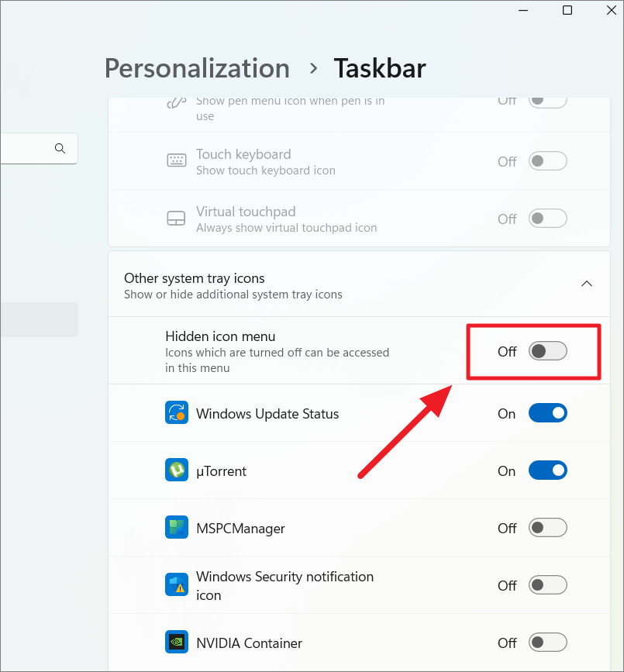Click the Virtual touchpad icon

[176, 218]
